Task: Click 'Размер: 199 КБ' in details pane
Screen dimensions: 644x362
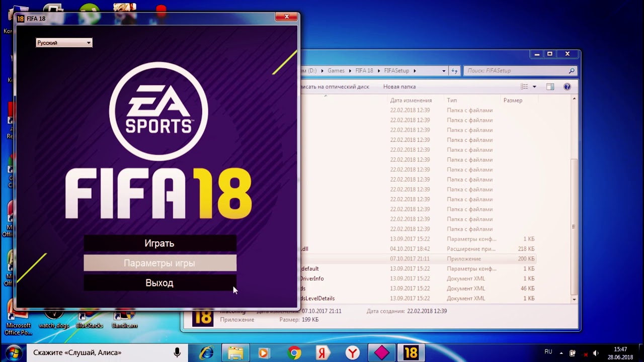Action: [299, 320]
